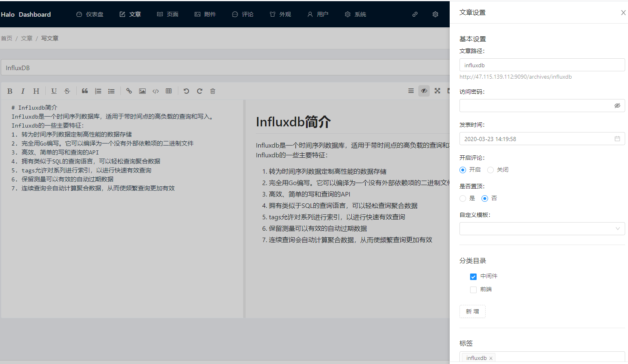628x364 pixels.
Task: Open the 系统 menu
Action: pos(355,14)
